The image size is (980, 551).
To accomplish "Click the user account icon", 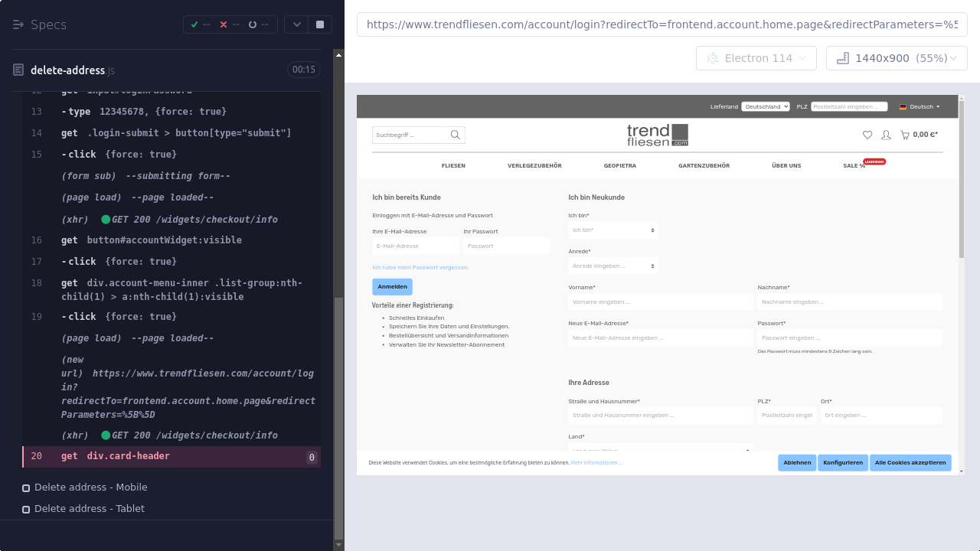I will [x=886, y=135].
